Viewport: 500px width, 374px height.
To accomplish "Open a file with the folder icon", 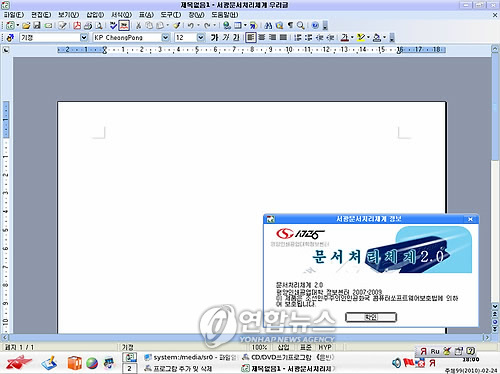I will coord(26,26).
